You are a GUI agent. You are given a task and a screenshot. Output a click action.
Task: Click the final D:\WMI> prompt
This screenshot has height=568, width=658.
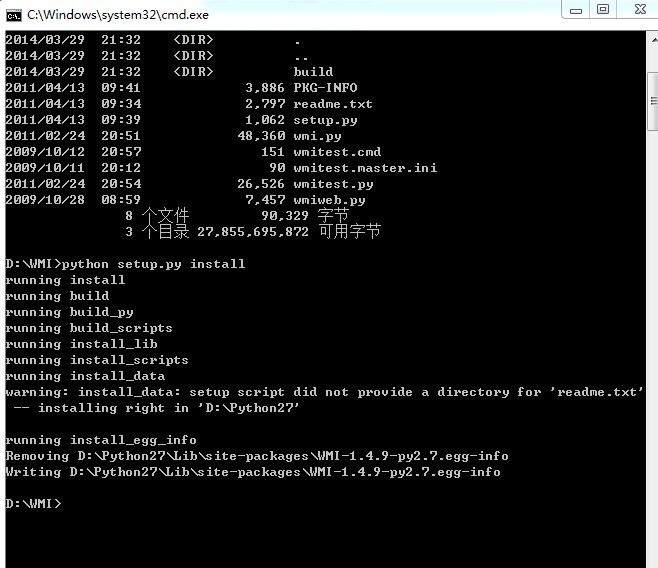[x=33, y=504]
